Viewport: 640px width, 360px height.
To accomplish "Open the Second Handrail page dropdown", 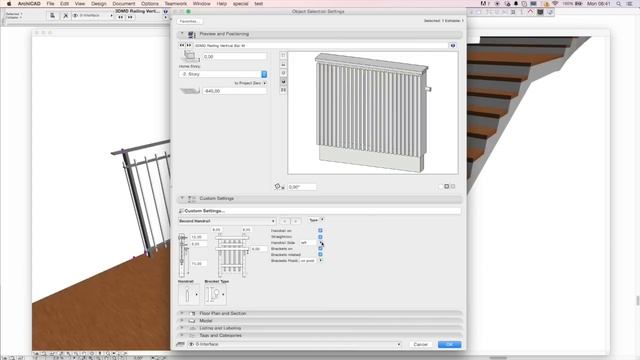I will [227, 221].
